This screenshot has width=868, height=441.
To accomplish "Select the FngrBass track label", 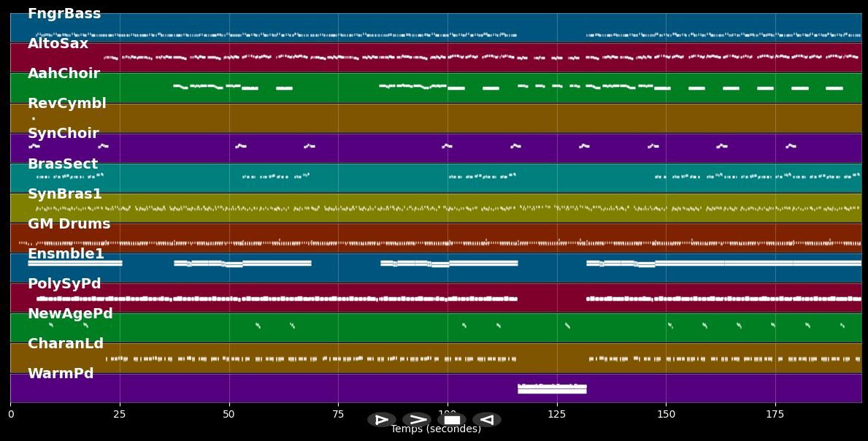I will [x=64, y=14].
